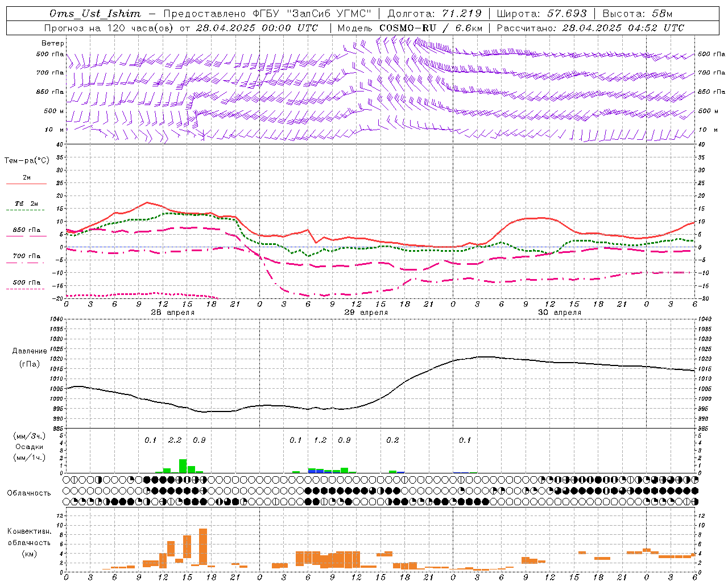
Task: Click the tallest orange convective cloud bar
Action: point(203,546)
